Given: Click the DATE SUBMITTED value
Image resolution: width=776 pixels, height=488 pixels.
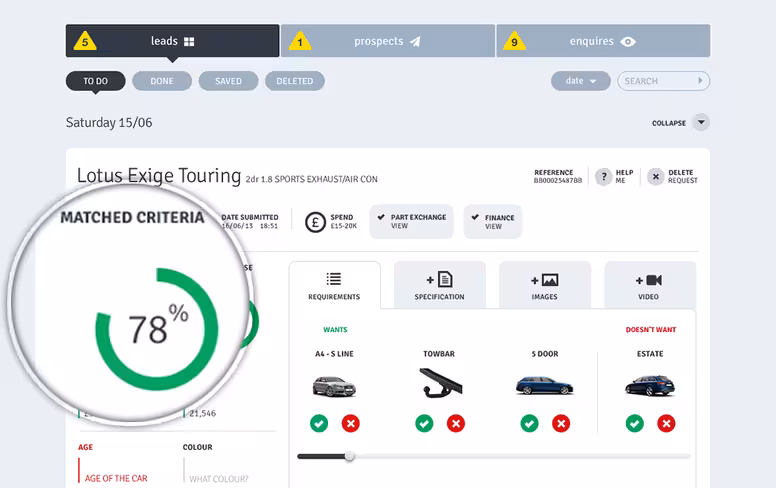Looking at the screenshot, I should point(250,226).
